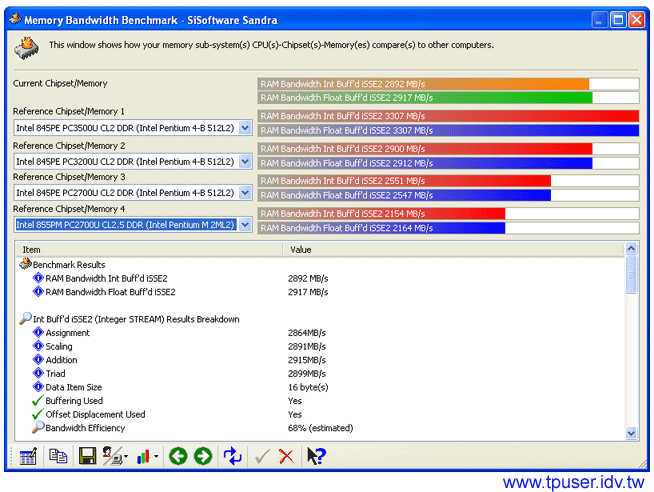Click the options table icon in toolbar
Viewport: 654px width, 492px height.
pyautogui.click(x=28, y=456)
